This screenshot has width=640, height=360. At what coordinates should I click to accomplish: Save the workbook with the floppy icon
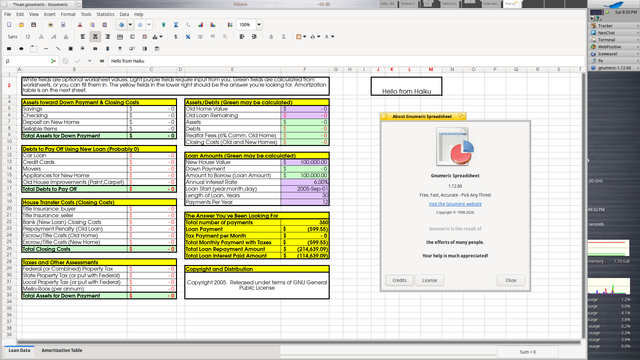point(33,25)
